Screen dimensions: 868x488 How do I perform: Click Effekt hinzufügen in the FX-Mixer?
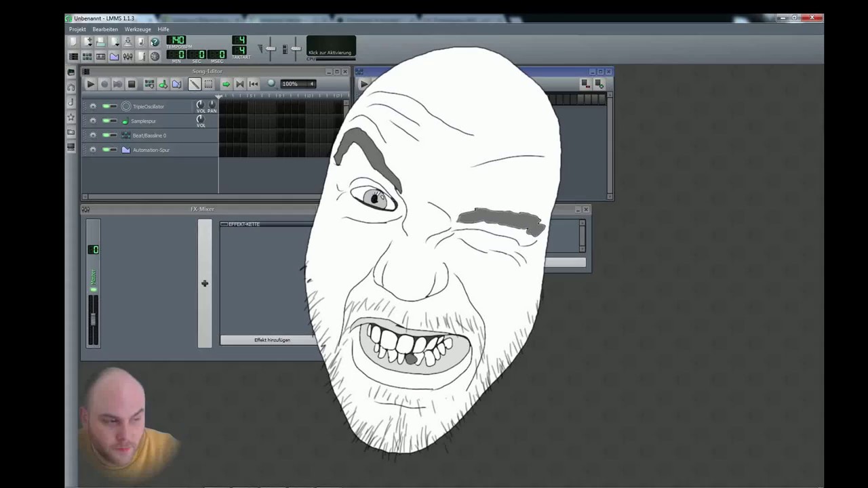pyautogui.click(x=272, y=340)
